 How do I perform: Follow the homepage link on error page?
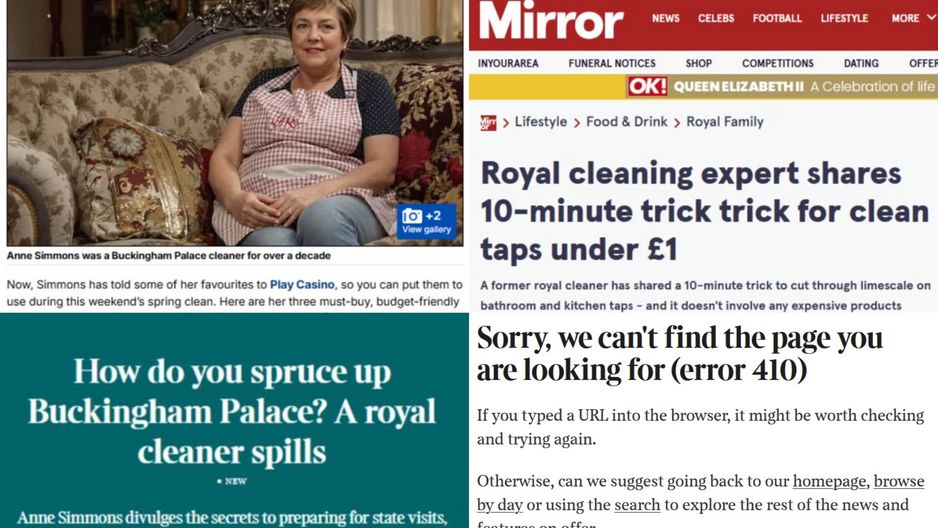829,481
